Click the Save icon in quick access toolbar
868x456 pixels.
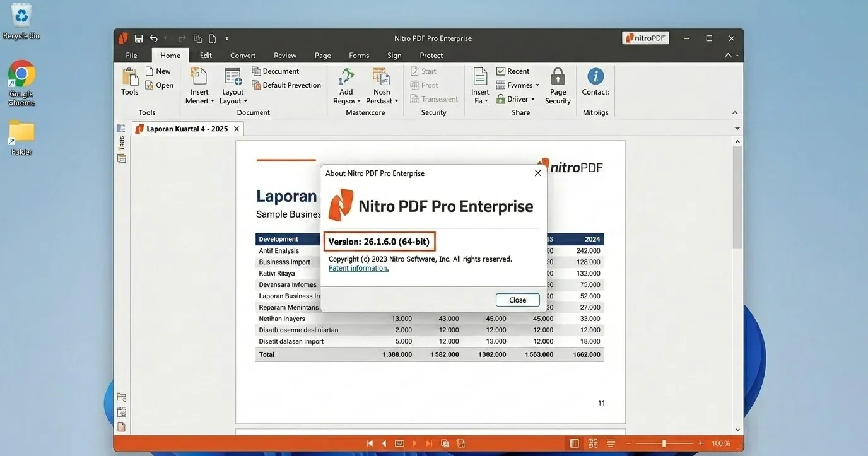(139, 38)
